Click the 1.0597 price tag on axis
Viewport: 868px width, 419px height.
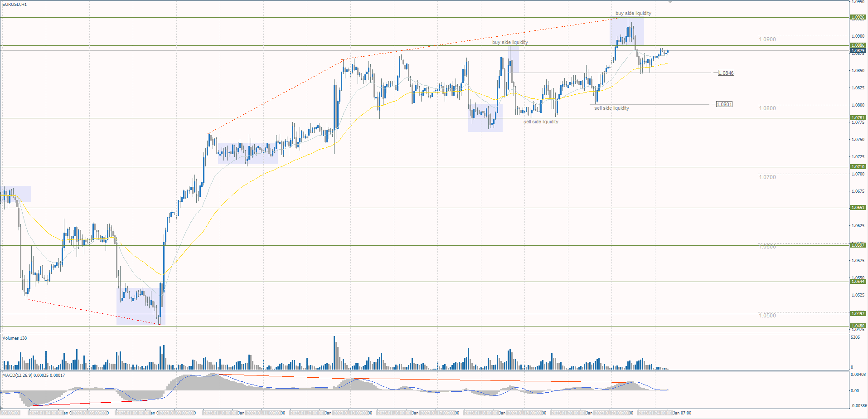pyautogui.click(x=858, y=245)
